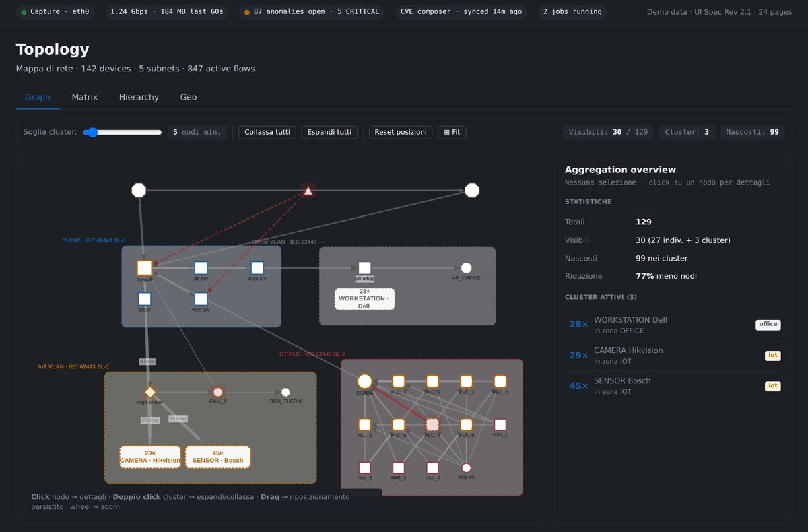Click the Collassa tutti button
The width and height of the screenshot is (808, 532).
coord(267,132)
